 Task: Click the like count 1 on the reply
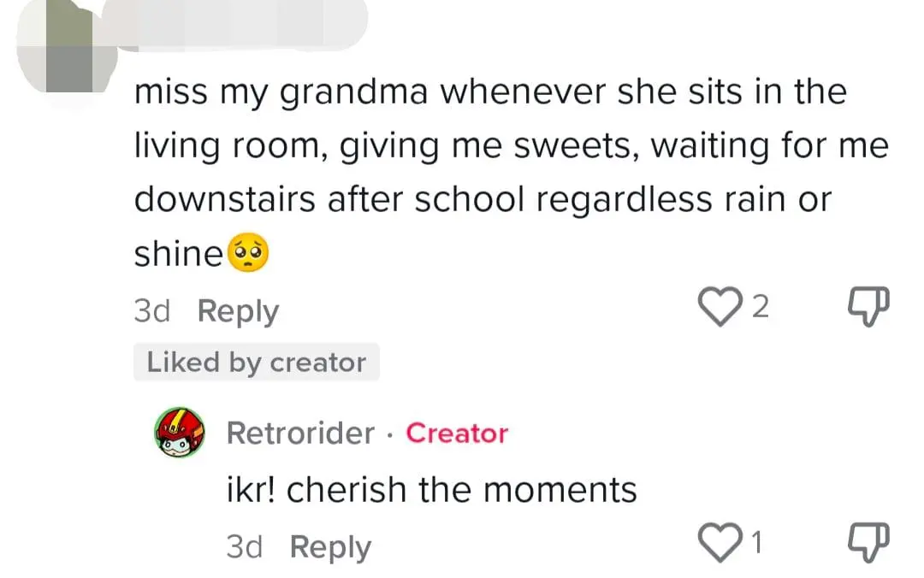755,542
